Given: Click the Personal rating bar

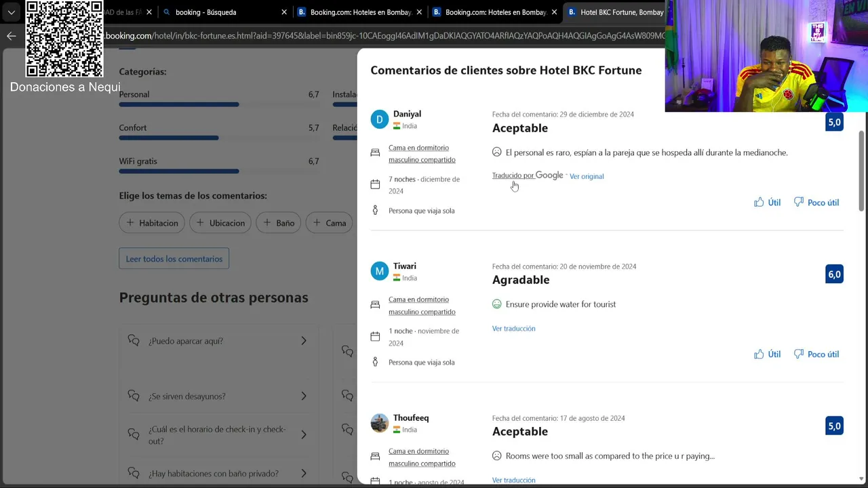Looking at the screenshot, I should click(219, 104).
